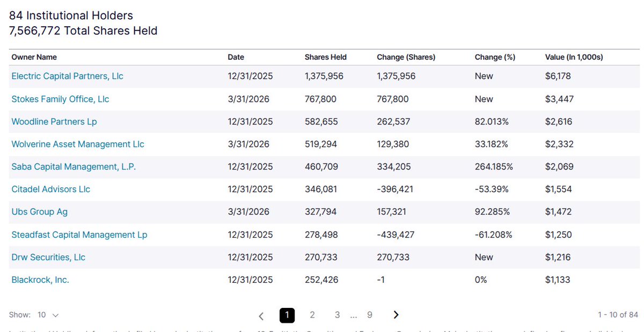Select the 92.285% change cell
The image size is (644, 332).
click(492, 212)
